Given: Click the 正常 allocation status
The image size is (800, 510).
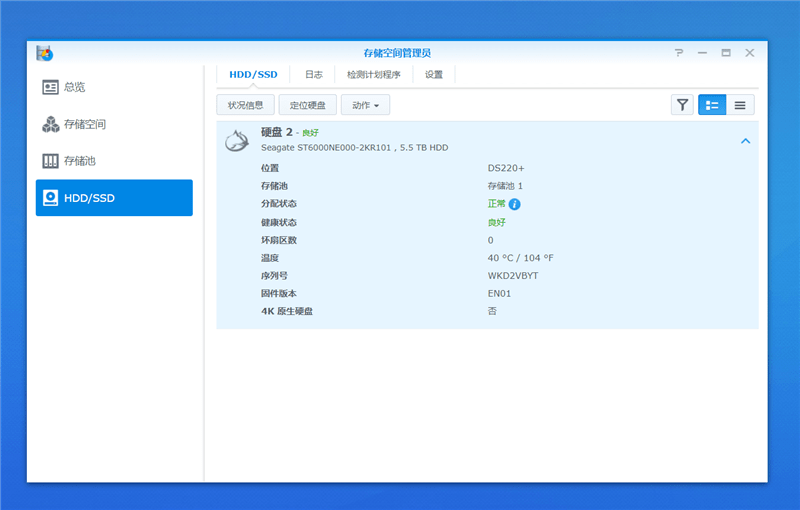Looking at the screenshot, I should 496,204.
